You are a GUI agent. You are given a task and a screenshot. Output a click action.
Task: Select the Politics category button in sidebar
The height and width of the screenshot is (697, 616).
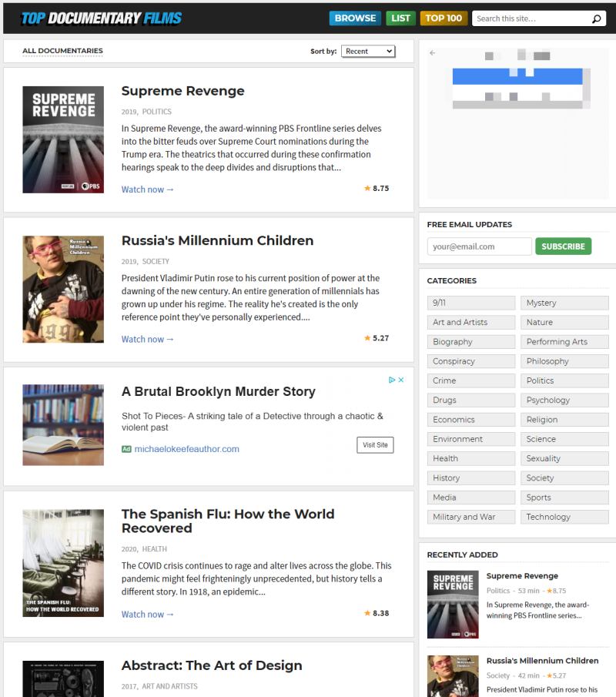[564, 381]
